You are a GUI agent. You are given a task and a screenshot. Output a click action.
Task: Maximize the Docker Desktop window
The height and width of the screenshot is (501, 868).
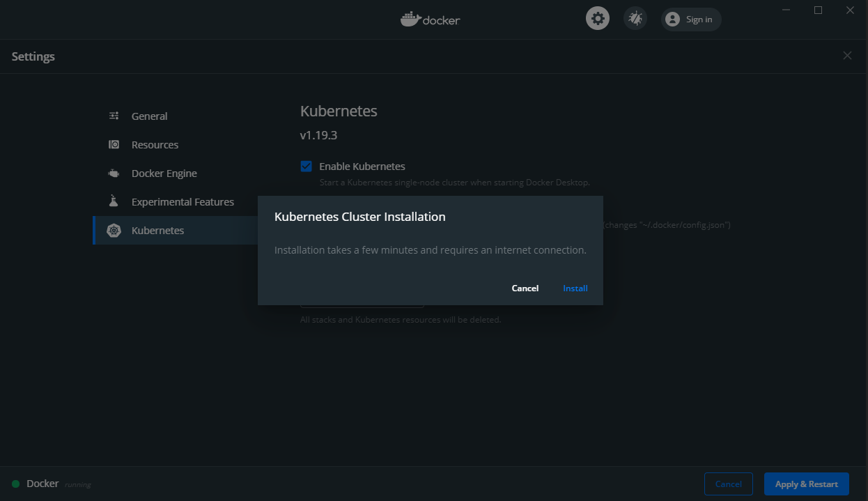(819, 10)
